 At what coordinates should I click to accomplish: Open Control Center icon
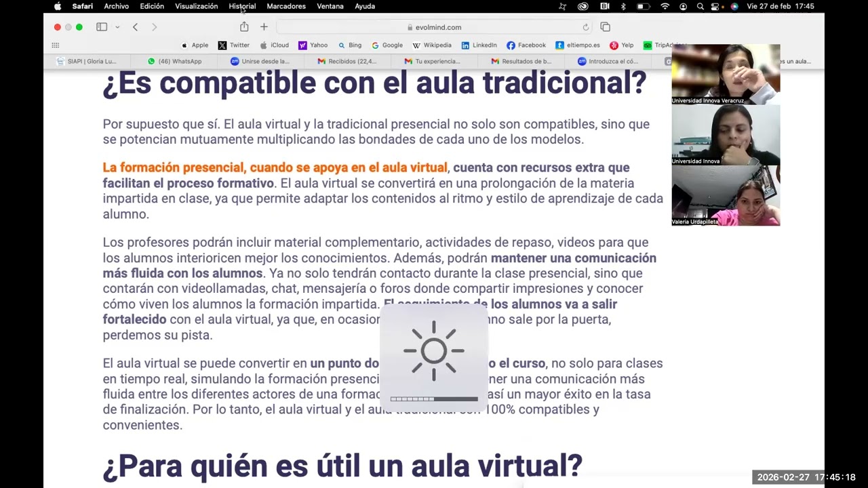[715, 6]
